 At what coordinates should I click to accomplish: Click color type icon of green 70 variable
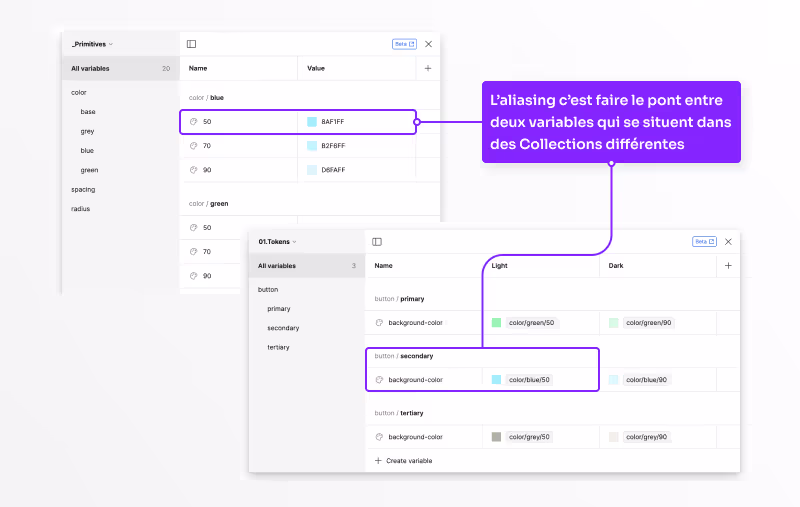point(193,251)
